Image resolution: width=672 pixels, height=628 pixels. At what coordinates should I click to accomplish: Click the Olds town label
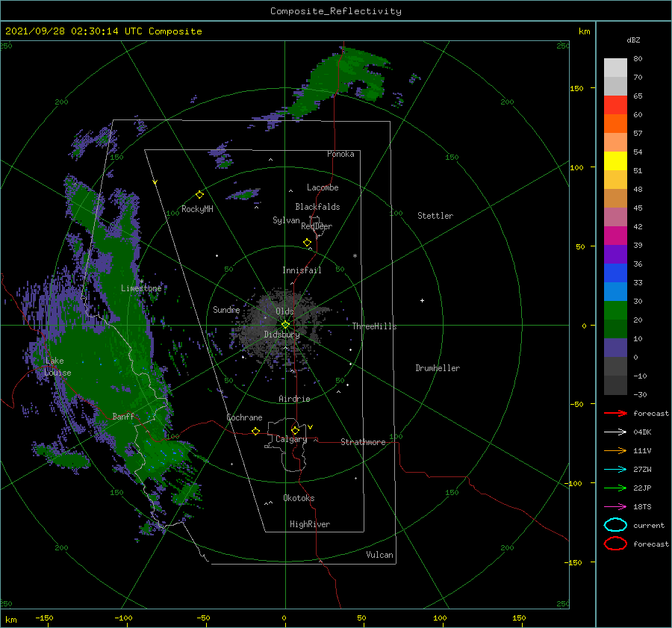pyautogui.click(x=284, y=311)
